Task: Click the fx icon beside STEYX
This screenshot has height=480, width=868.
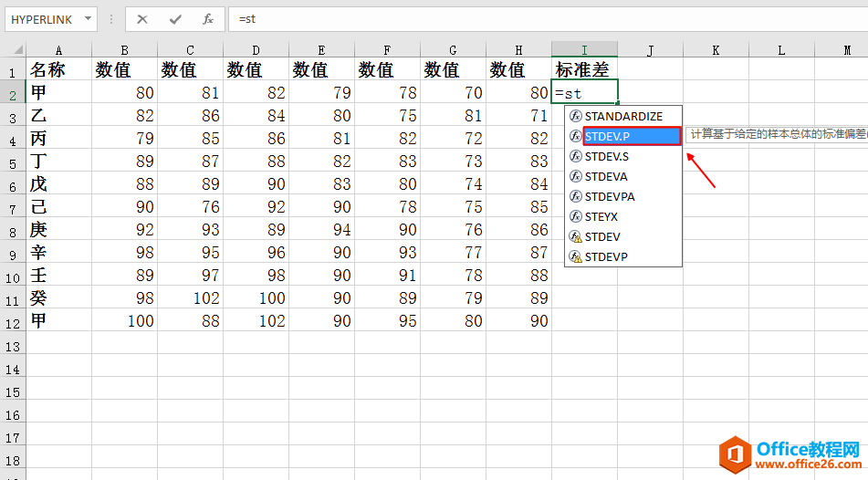Action: click(x=576, y=216)
